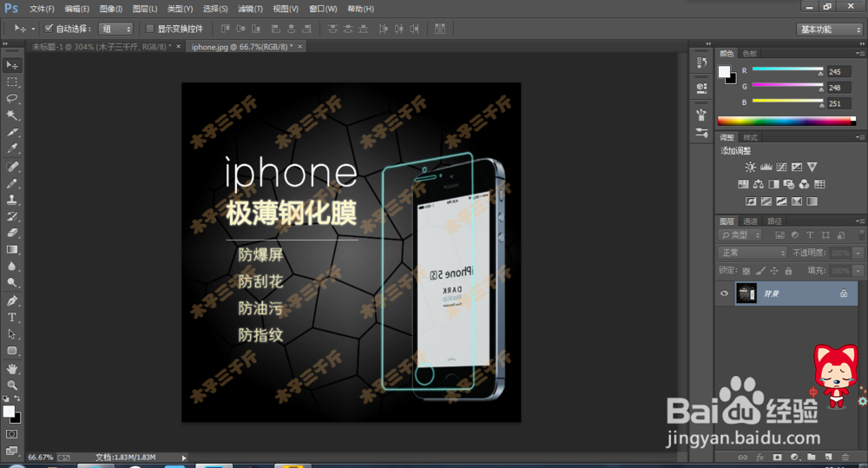Screen dimensions: 868x468
Task: Select the Path Selection tool
Action: pos(11,334)
